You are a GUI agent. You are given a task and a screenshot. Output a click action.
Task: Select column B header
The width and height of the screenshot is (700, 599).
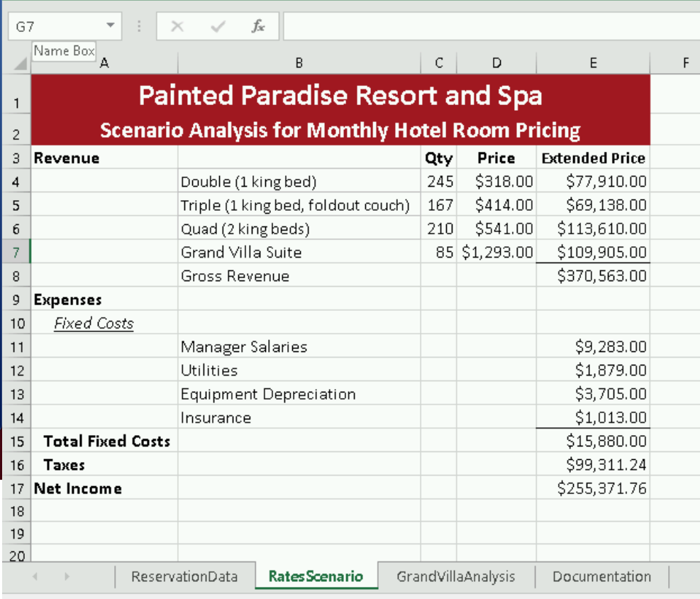pos(299,63)
